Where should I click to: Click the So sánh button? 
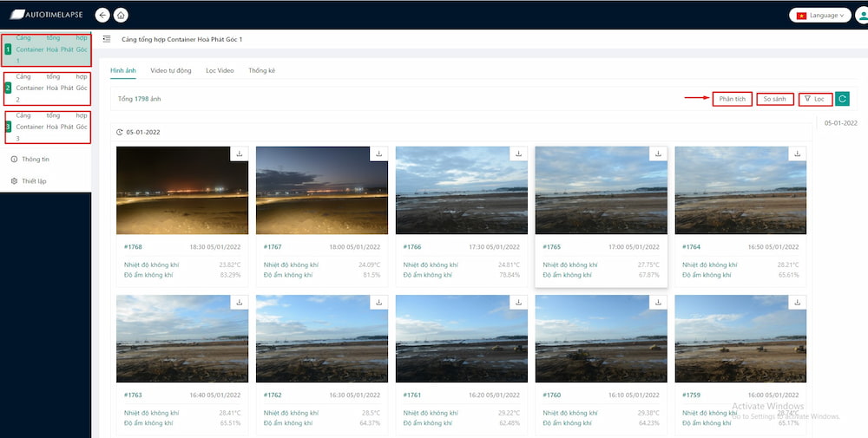coord(775,99)
